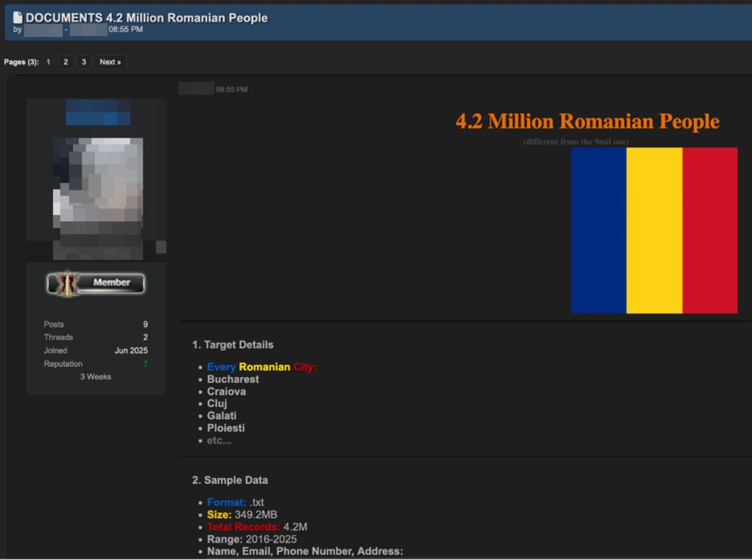Click the Joined date Jun 2025
This screenshot has width=752, height=560.
coord(131,350)
